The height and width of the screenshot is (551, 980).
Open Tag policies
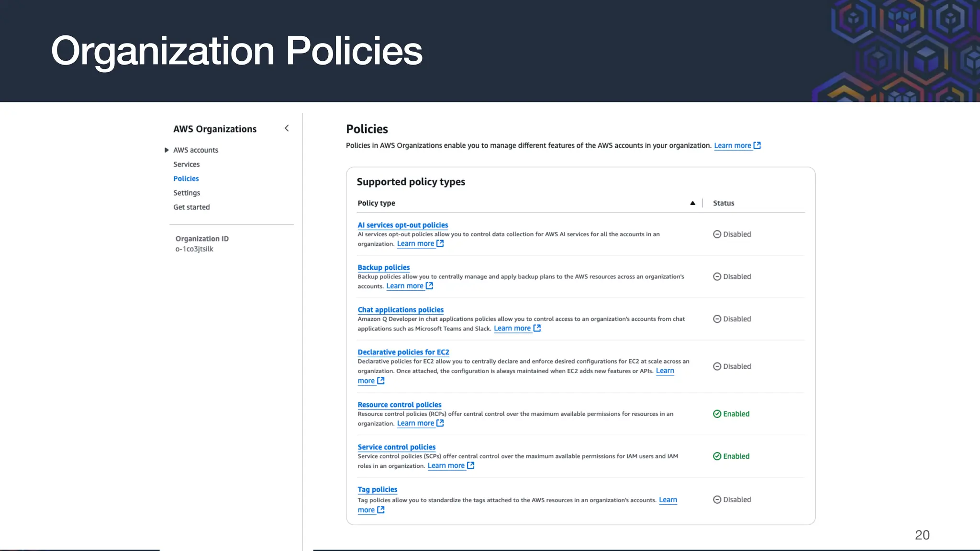coord(378,489)
